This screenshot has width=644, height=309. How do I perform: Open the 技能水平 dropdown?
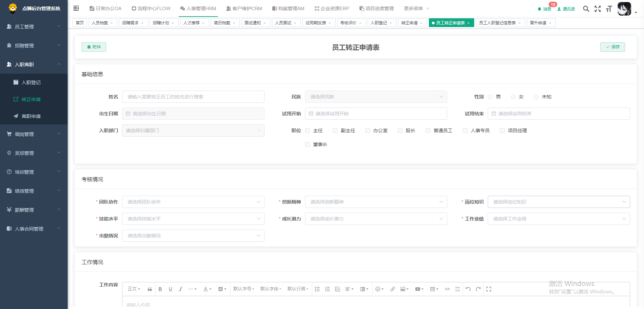click(x=193, y=219)
